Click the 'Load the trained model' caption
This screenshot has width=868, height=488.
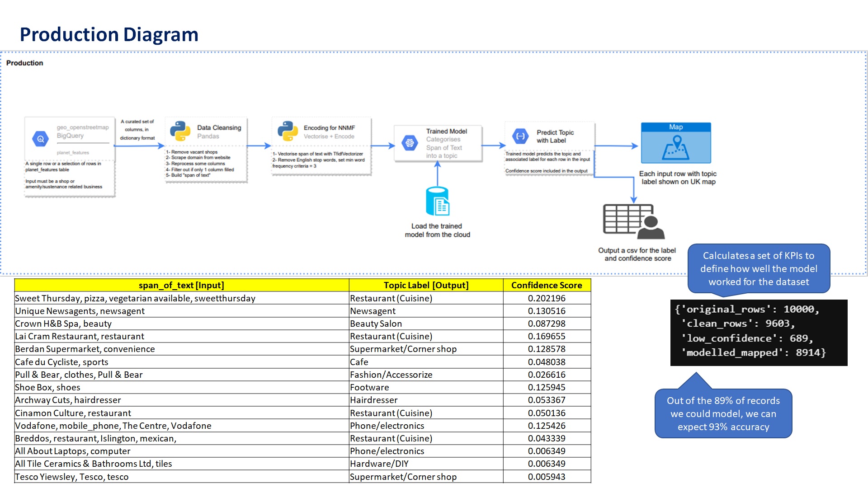click(437, 230)
